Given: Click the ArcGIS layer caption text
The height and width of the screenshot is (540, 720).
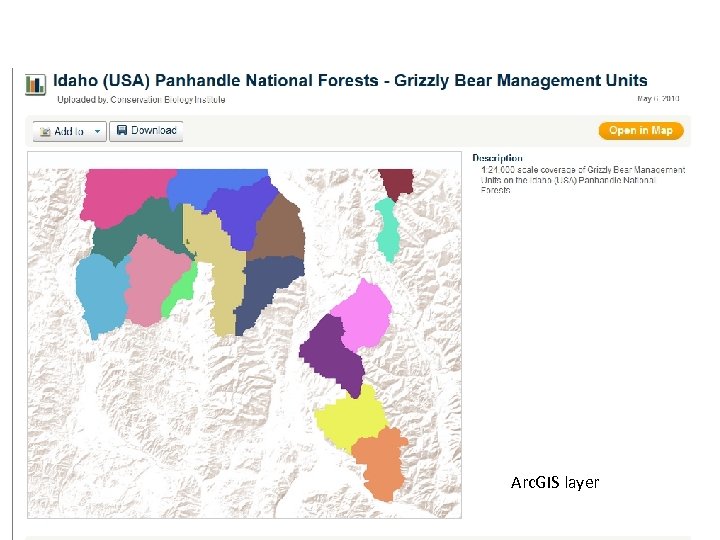Looking at the screenshot, I should (x=555, y=482).
